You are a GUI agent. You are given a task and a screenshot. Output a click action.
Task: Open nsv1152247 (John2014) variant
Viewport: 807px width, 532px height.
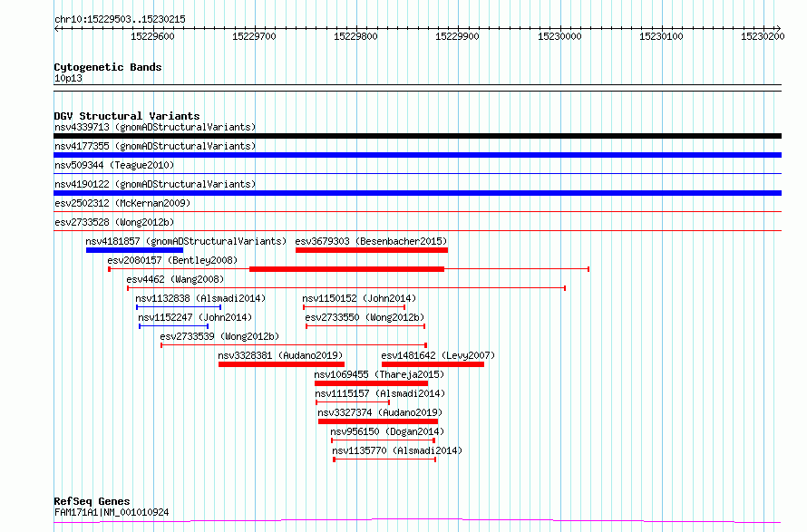195,317
